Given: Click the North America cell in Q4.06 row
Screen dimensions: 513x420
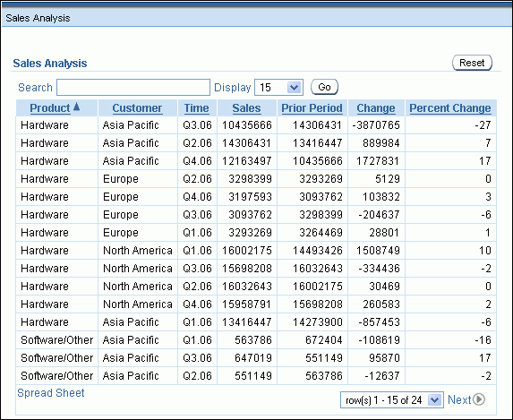Looking at the screenshot, I should point(138,304).
